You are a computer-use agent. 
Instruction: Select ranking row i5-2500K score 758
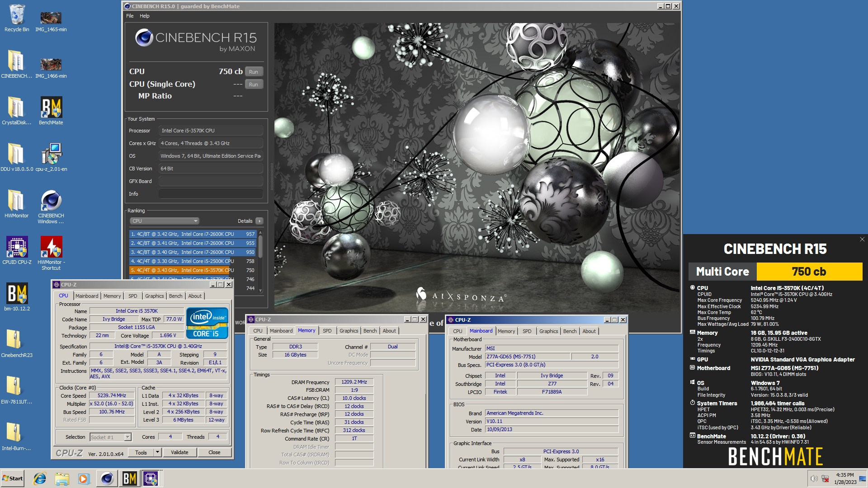[193, 261]
